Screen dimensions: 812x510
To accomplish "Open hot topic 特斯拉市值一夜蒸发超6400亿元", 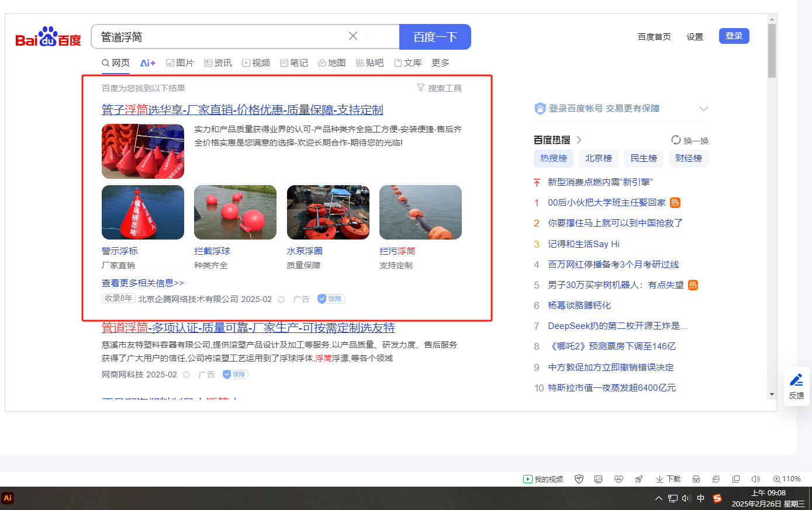I will coord(612,388).
